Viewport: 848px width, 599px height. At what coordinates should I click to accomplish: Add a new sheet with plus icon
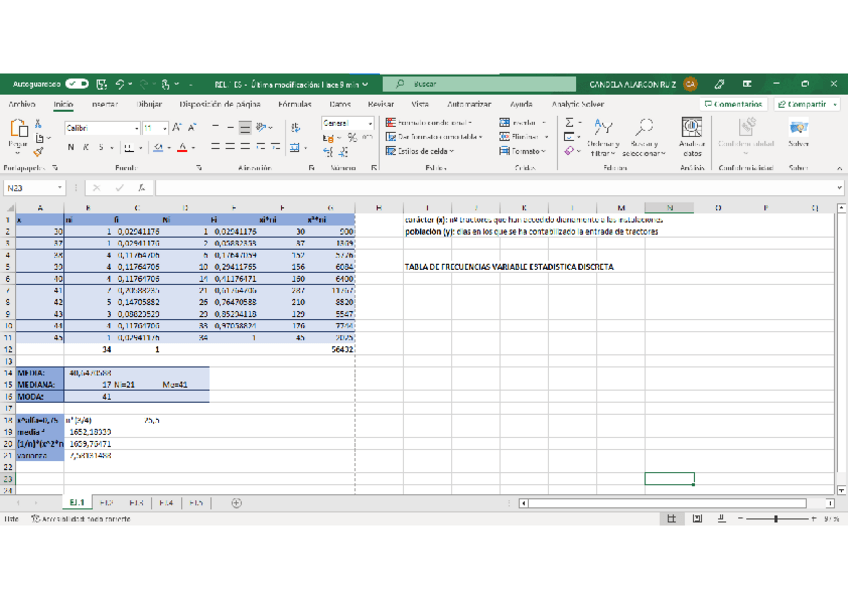click(236, 503)
